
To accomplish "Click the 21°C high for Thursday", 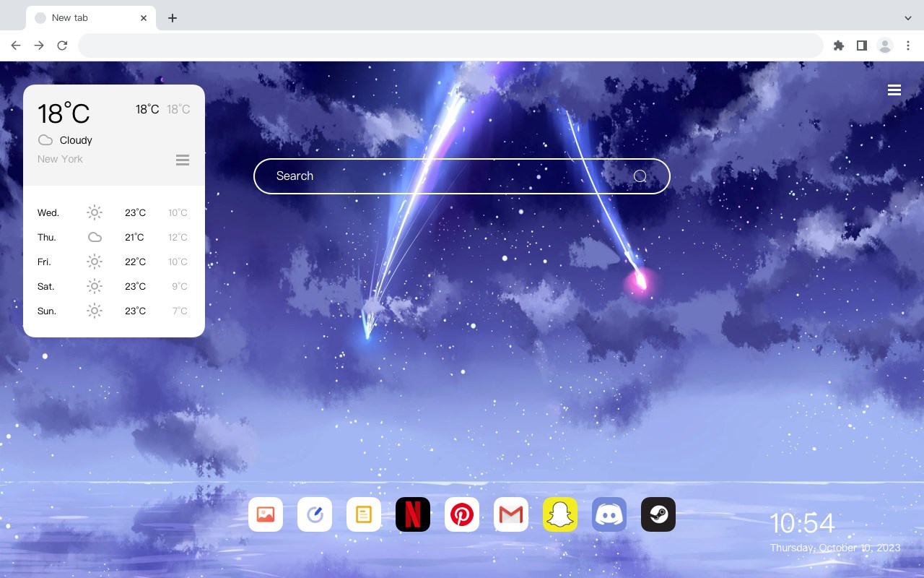I will [134, 237].
